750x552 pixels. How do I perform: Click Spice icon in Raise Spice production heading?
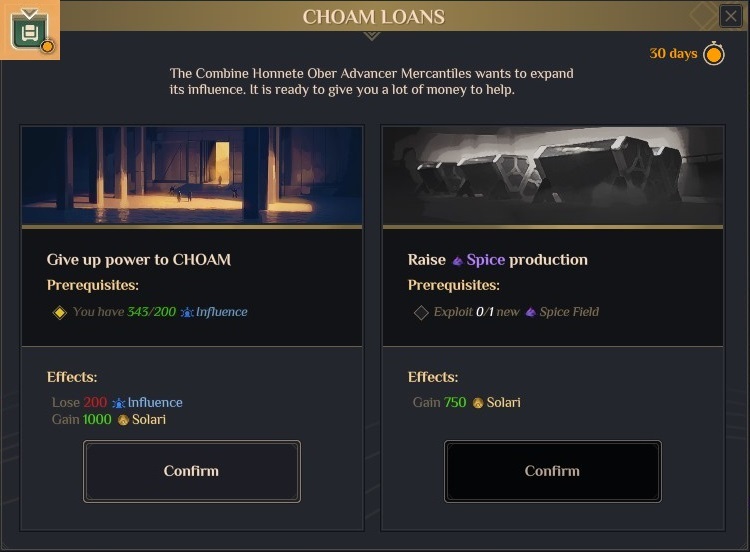click(x=457, y=260)
